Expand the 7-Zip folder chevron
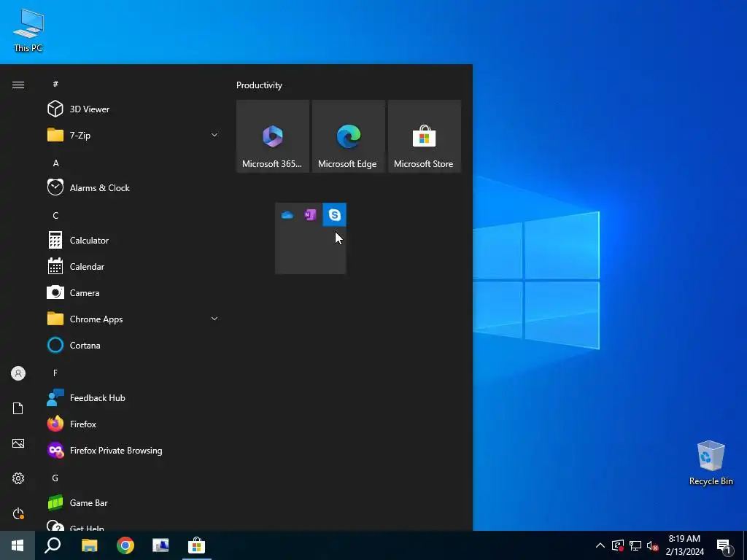Viewport: 747px width, 560px height. (214, 135)
